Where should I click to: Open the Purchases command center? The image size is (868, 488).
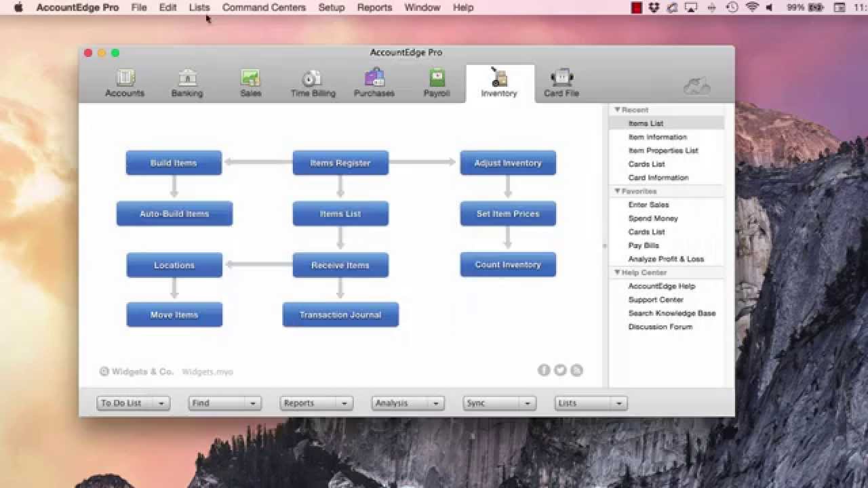[374, 83]
